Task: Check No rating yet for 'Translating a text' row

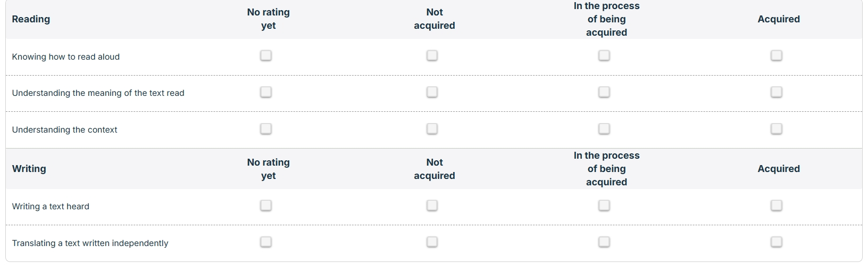Action: pyautogui.click(x=266, y=242)
